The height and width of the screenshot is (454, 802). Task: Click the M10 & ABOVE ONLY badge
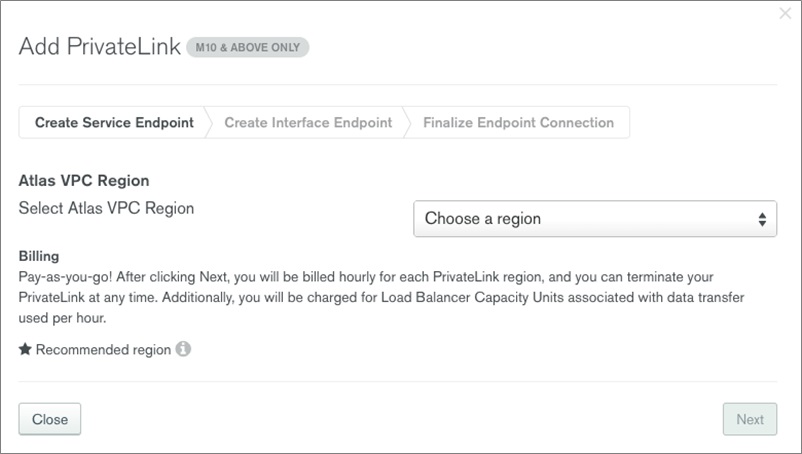pyautogui.click(x=248, y=47)
